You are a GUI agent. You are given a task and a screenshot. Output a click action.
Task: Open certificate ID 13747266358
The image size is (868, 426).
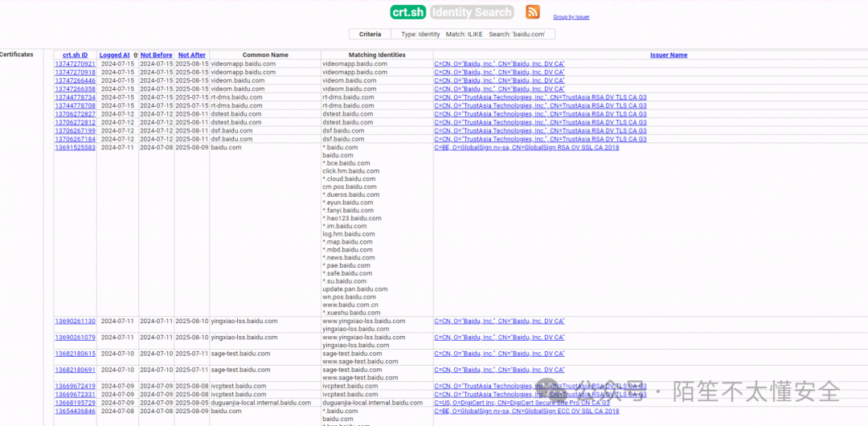[x=76, y=88]
